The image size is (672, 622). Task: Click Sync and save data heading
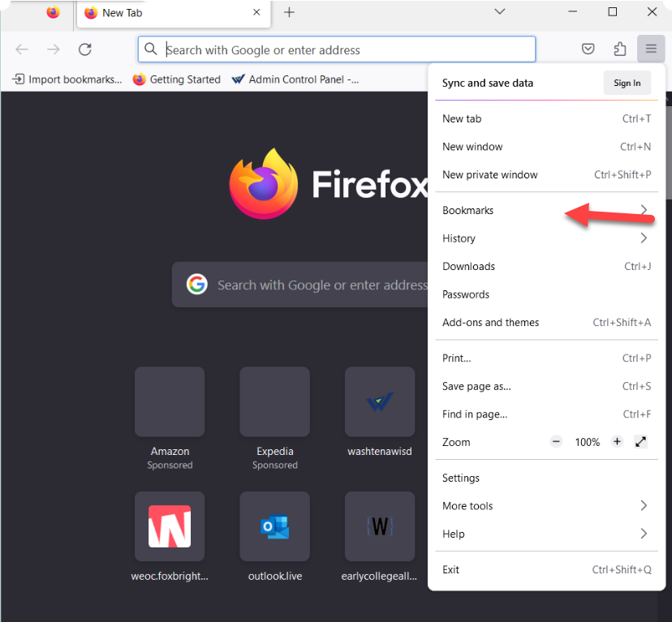(488, 83)
